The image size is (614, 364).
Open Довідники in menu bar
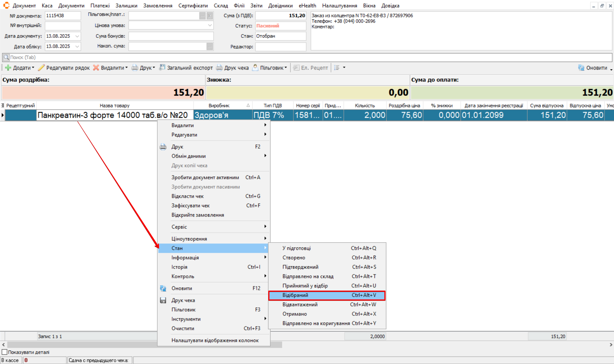280,5
